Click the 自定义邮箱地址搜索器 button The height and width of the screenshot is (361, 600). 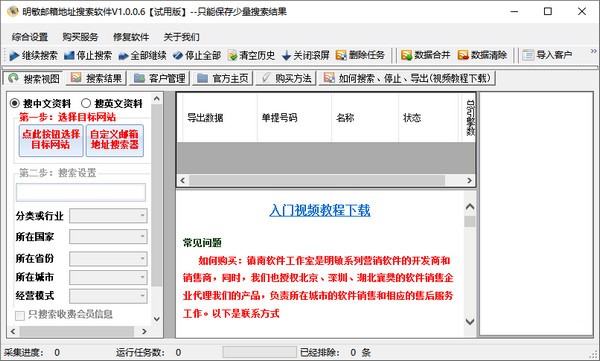coord(115,140)
